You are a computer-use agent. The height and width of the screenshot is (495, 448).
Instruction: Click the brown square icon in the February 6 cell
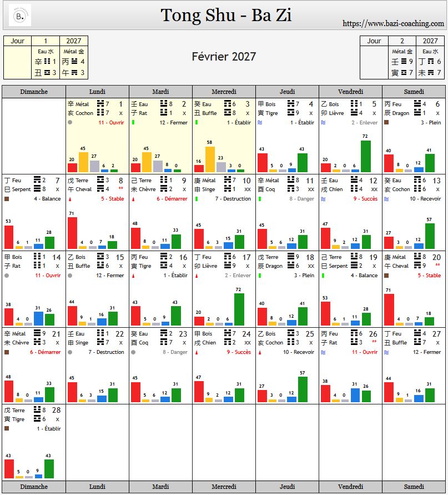[386, 122]
